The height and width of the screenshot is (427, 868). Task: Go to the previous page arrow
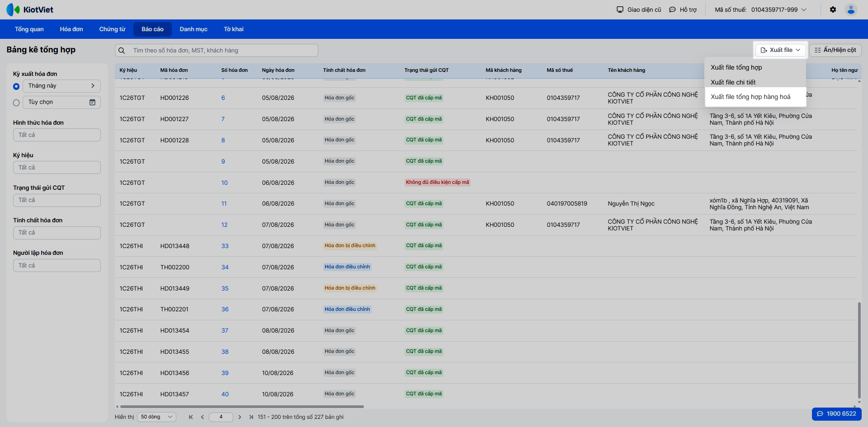[203, 417]
